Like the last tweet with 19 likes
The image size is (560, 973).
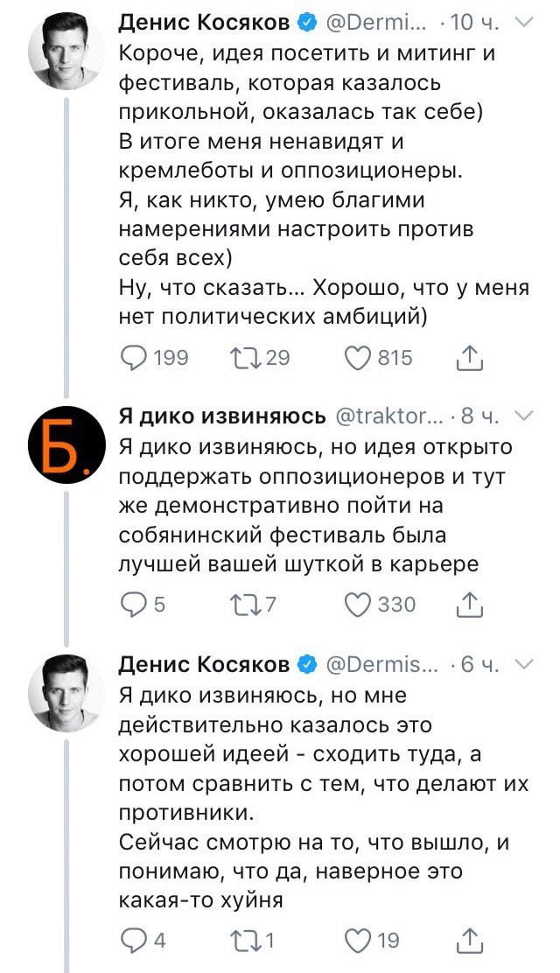pyautogui.click(x=357, y=940)
